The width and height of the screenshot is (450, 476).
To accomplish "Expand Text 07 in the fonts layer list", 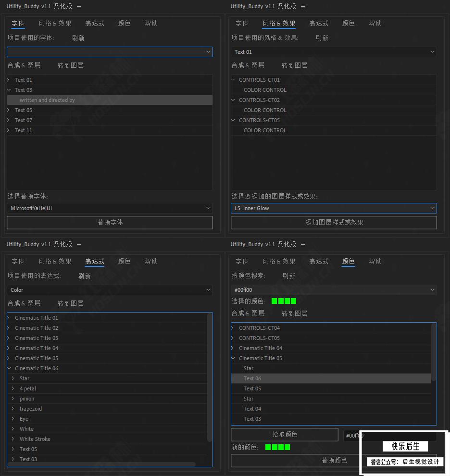I will click(x=9, y=120).
